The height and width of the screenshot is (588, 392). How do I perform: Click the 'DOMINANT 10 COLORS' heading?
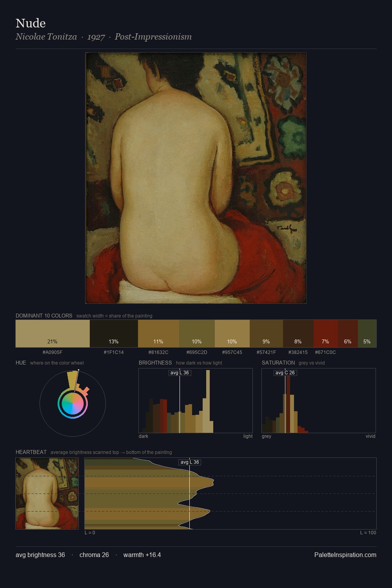pos(44,316)
